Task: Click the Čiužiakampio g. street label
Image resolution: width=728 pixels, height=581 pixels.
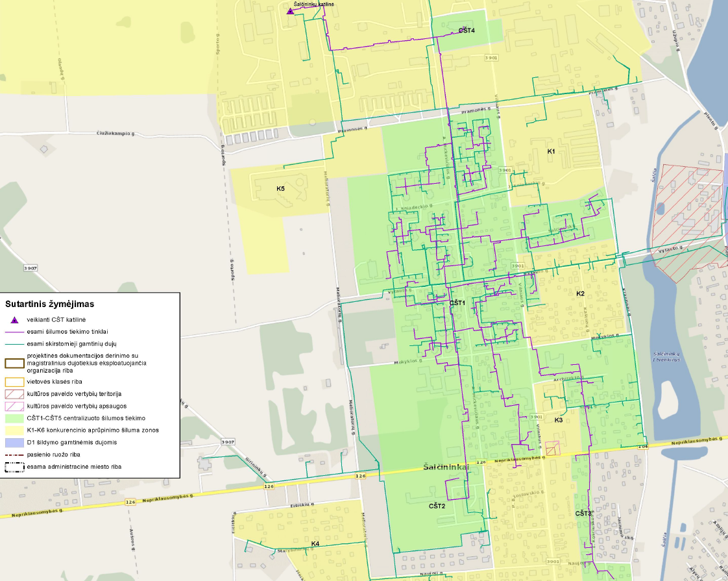Action: click(115, 134)
